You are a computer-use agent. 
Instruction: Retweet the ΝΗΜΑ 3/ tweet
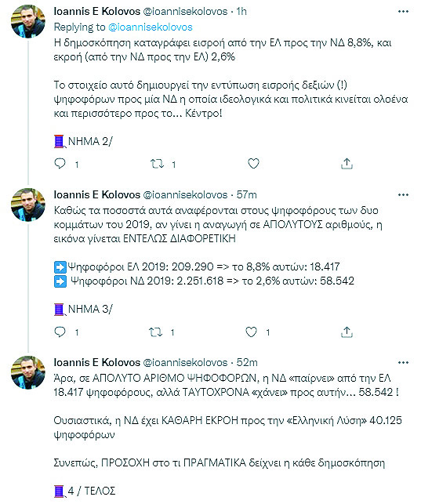point(156,332)
